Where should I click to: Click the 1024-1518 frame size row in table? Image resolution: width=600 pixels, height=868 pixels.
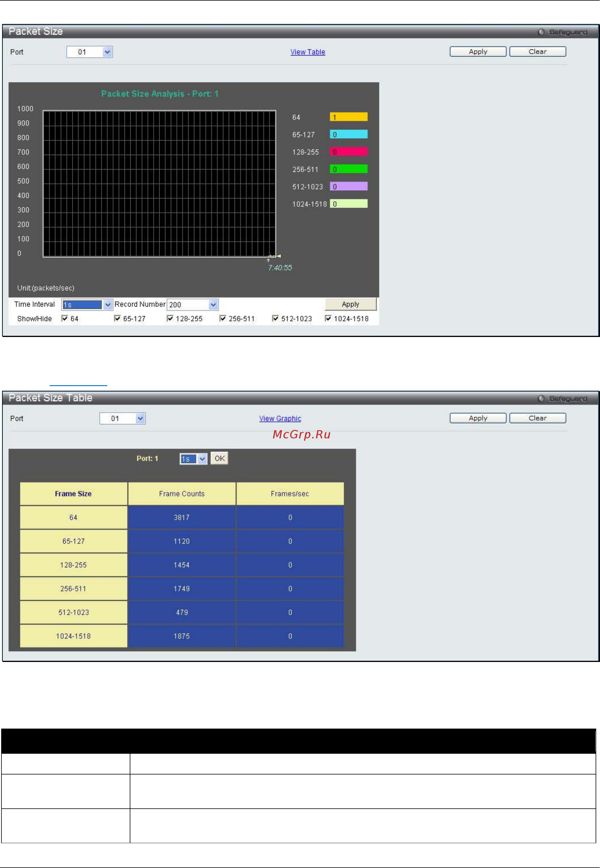73,636
